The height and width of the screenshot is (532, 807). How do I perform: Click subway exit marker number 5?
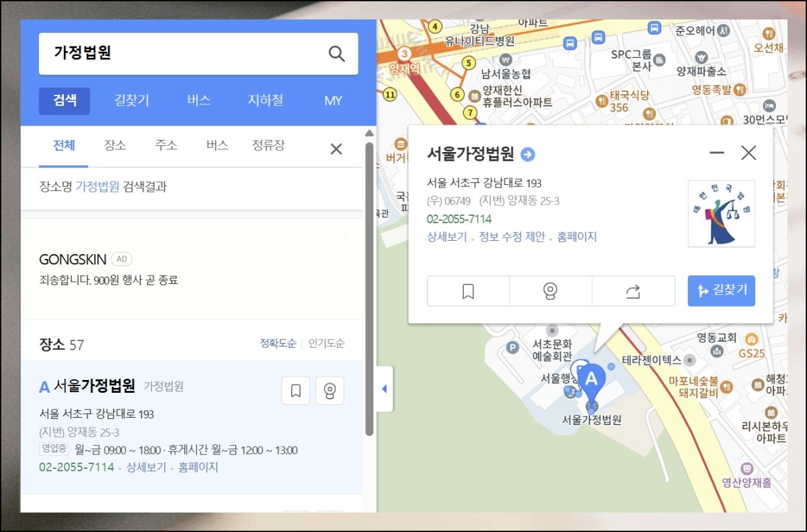[469, 63]
